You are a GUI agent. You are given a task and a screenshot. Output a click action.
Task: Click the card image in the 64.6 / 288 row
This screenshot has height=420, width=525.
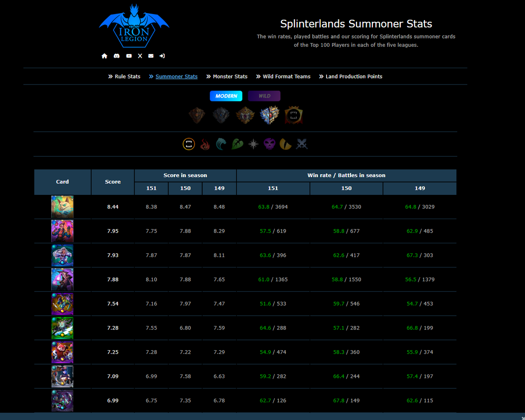click(62, 328)
